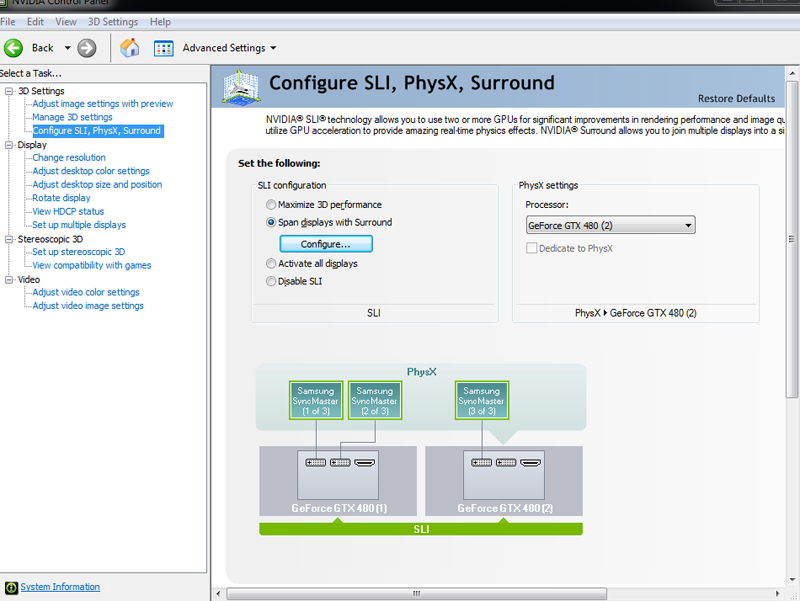Click the Configure... button
The width and height of the screenshot is (800, 601).
click(x=325, y=244)
